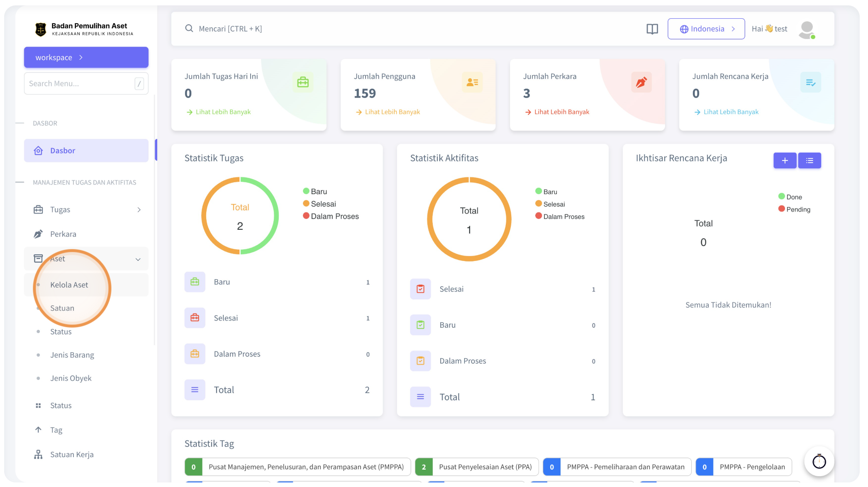868x487 pixels.
Task: Open the Indonesia language dropdown
Action: coord(706,29)
